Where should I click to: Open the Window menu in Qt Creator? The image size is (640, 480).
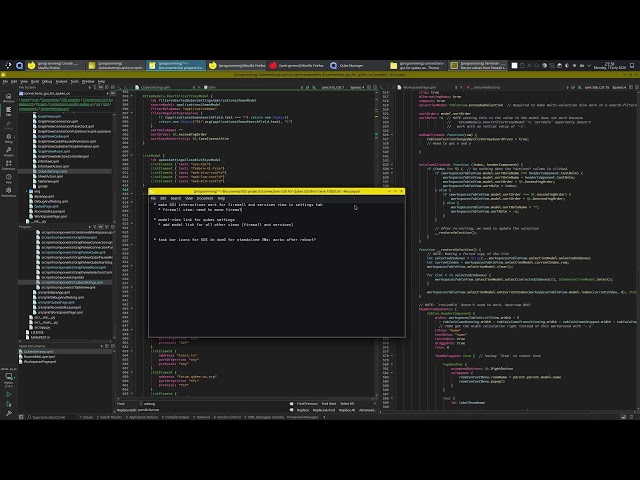click(x=88, y=82)
